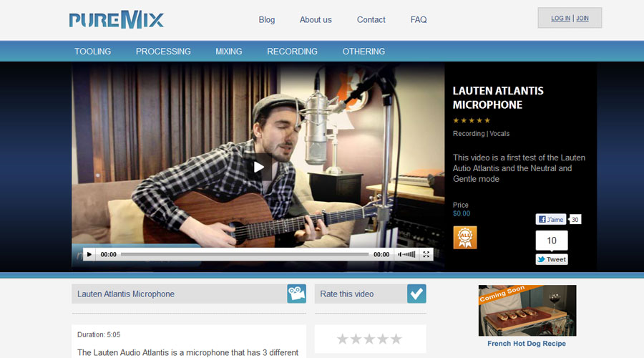Enter fullscreen mode for the video
The image size is (644, 358).
(x=426, y=254)
